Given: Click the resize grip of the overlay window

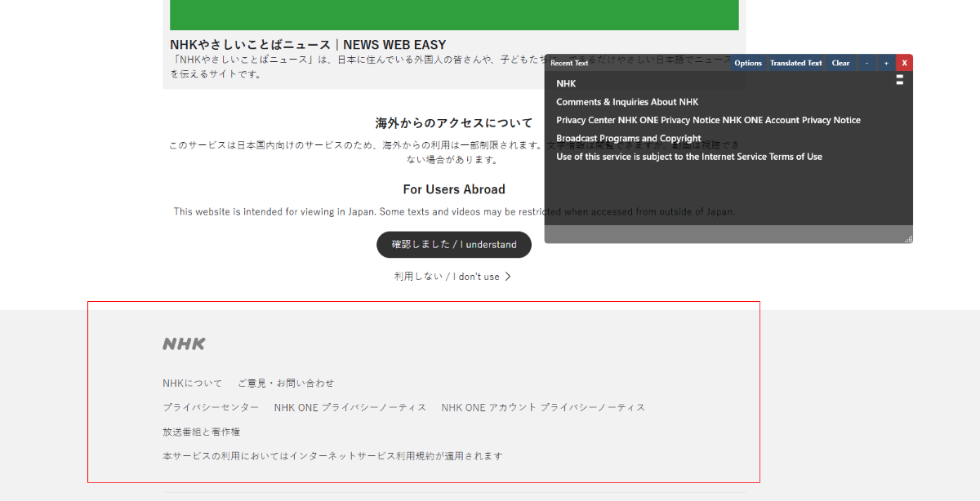Looking at the screenshot, I should pos(908,238).
